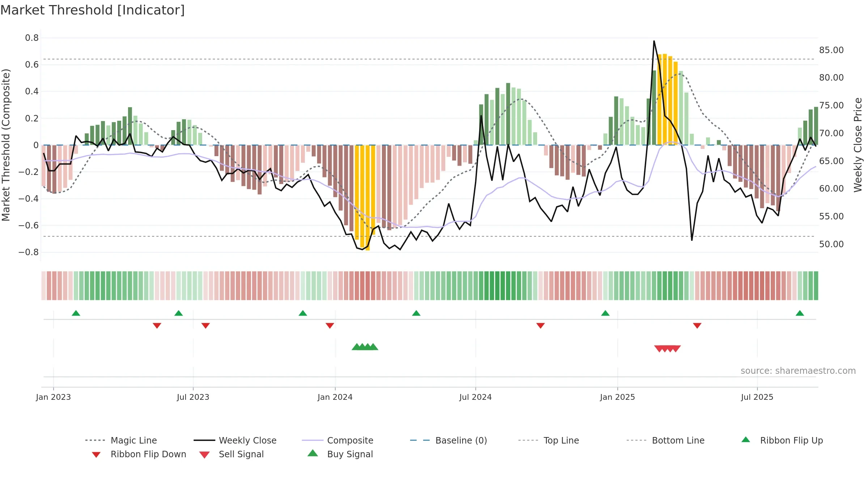
Task: Click the Ribbon Flip Down marker in September 2024
Action: pyautogui.click(x=541, y=326)
